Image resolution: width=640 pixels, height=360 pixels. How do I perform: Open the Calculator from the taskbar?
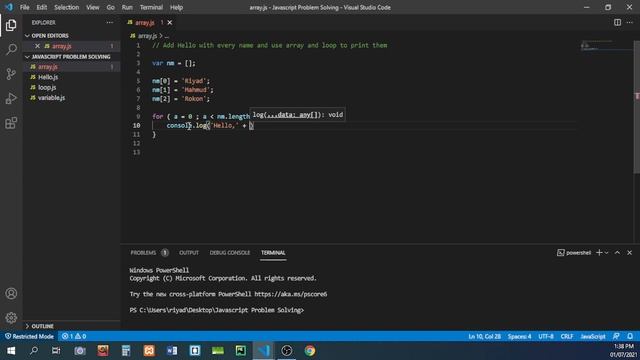click(126, 351)
